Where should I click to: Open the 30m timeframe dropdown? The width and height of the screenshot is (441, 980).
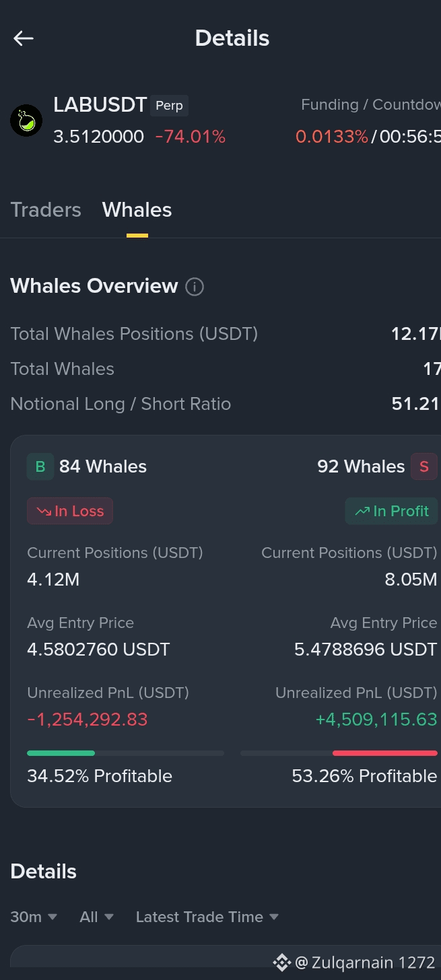click(x=34, y=917)
